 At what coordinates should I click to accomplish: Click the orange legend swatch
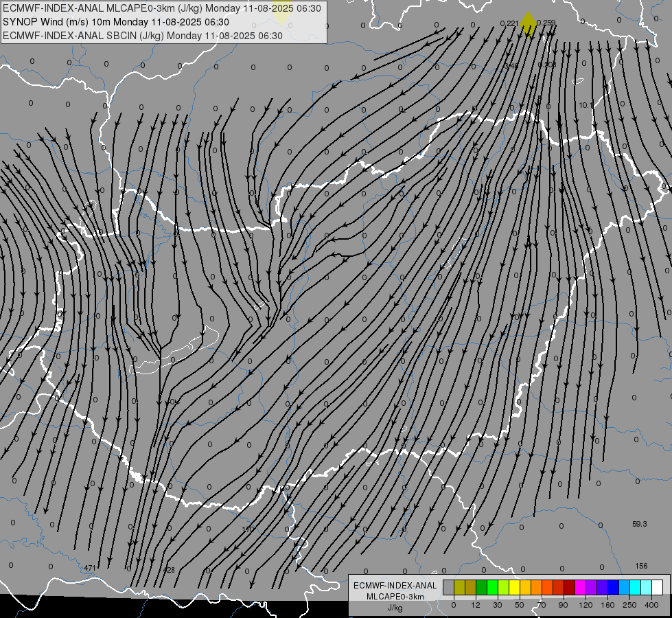click(537, 587)
